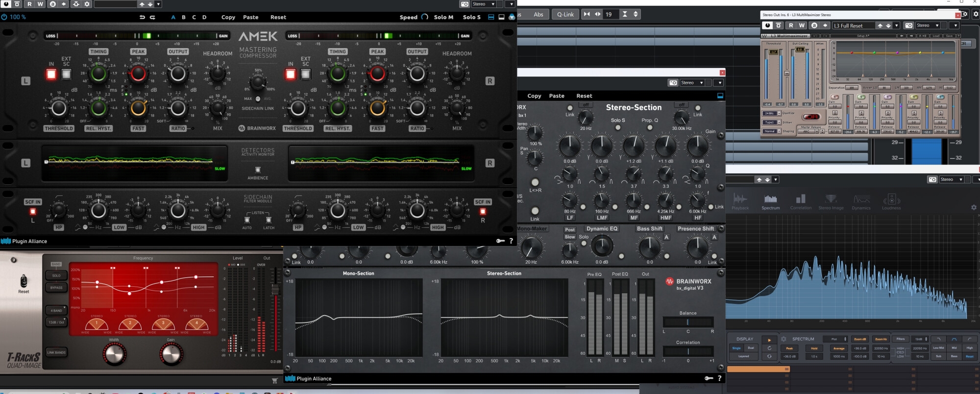The width and height of the screenshot is (980, 394).
Task: Open the 12dB / Oct slope dropdown
Action: coord(57,322)
